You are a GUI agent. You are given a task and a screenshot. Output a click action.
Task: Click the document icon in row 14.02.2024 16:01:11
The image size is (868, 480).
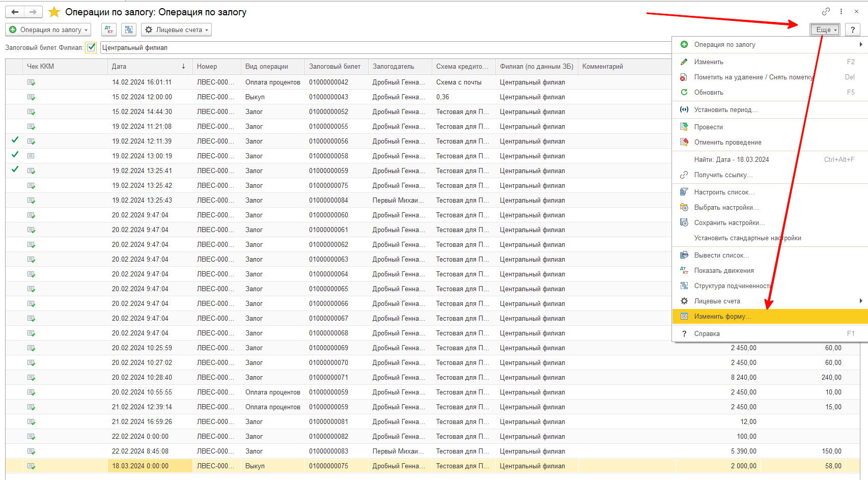coord(31,82)
